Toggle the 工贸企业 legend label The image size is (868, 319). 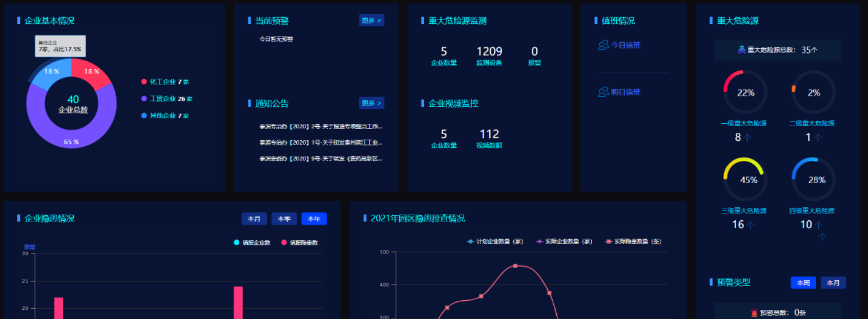171,99
